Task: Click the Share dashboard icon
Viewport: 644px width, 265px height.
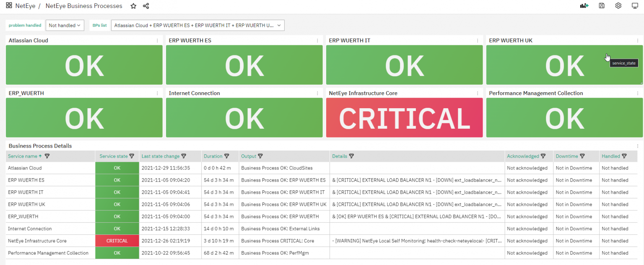Action: [x=145, y=6]
